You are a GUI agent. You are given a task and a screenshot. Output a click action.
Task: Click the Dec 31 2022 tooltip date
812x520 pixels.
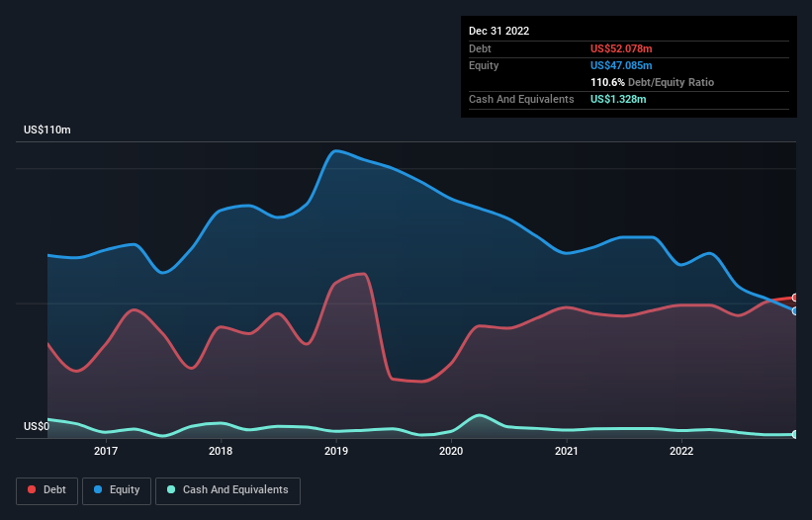click(x=498, y=31)
